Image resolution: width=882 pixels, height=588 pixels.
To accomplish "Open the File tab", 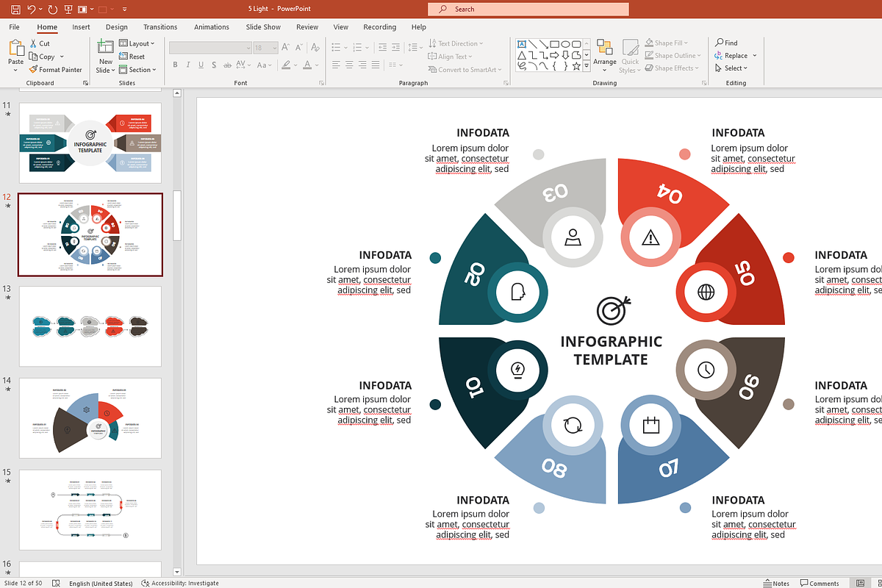I will pyautogui.click(x=14, y=27).
